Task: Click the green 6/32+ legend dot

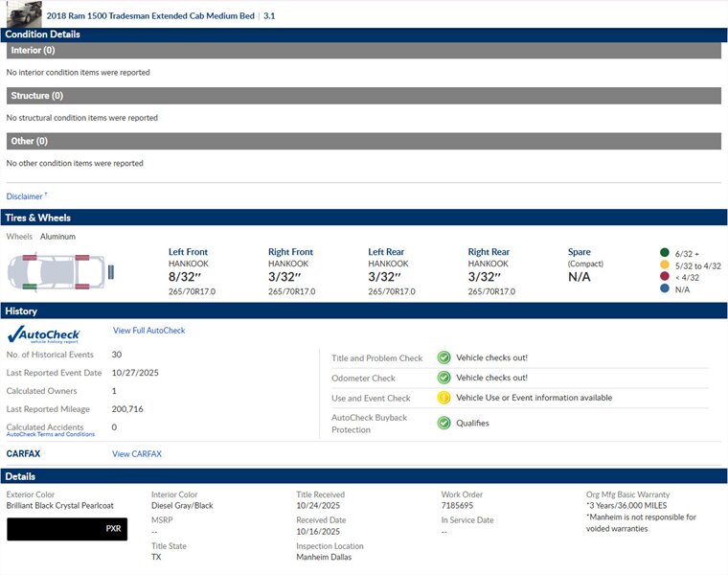Action: (664, 252)
